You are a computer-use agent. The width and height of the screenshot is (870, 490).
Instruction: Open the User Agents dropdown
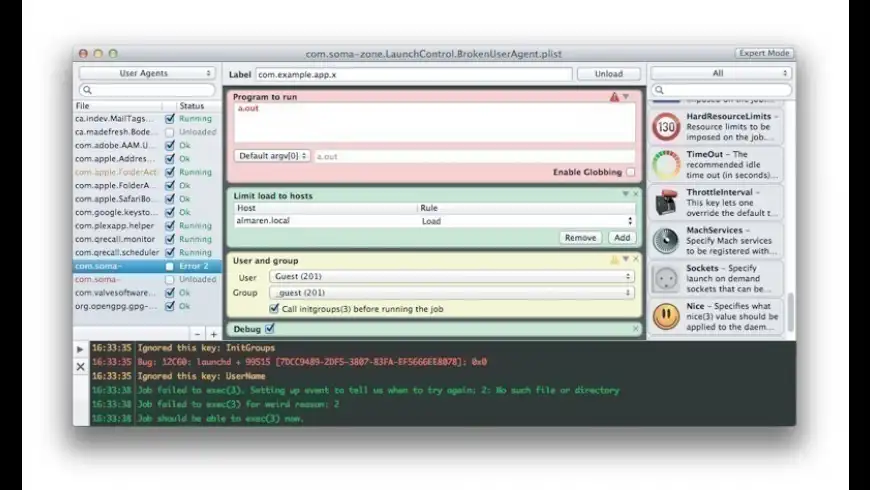[x=147, y=73]
